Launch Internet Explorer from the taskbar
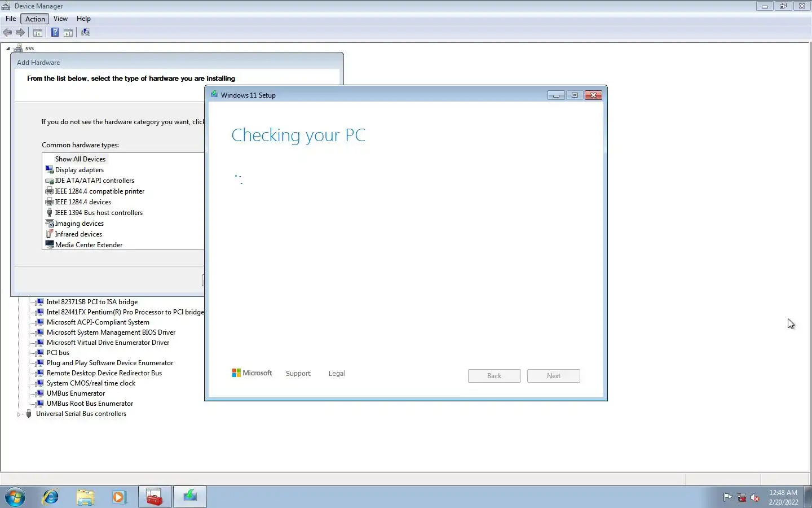The height and width of the screenshot is (508, 812). pyautogui.click(x=51, y=497)
